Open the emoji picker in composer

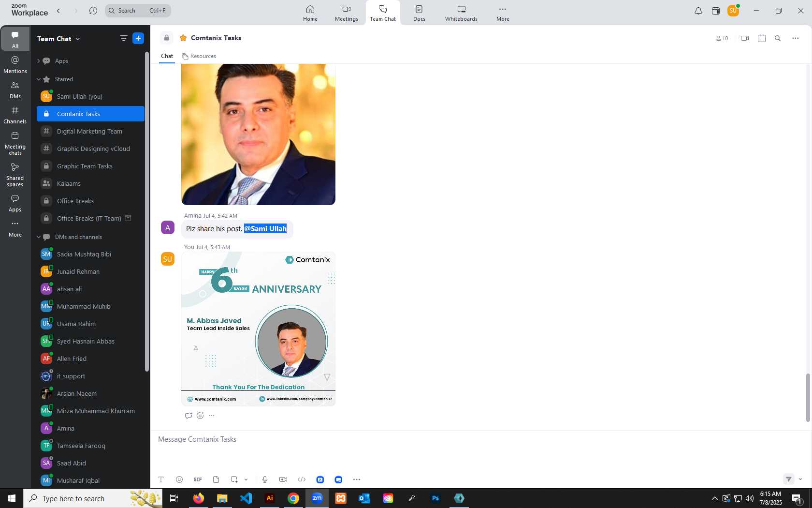click(179, 479)
